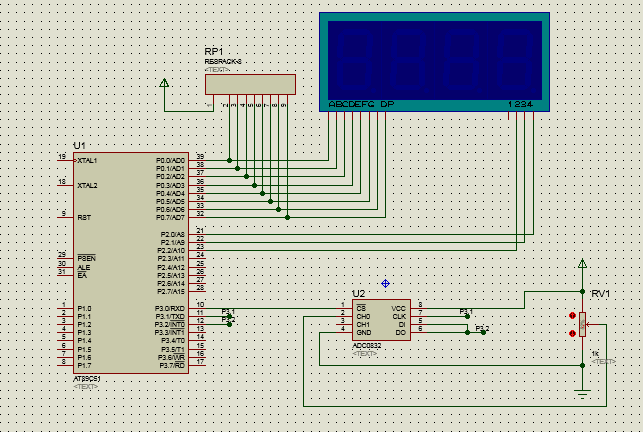Select the AT89C51 microcontroller body U1
The image size is (643, 432).
(x=131, y=263)
